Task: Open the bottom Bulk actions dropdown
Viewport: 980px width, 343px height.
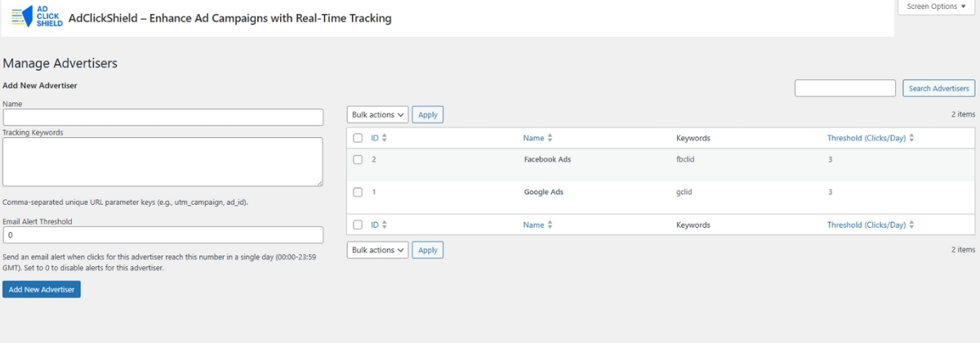Action: tap(377, 250)
